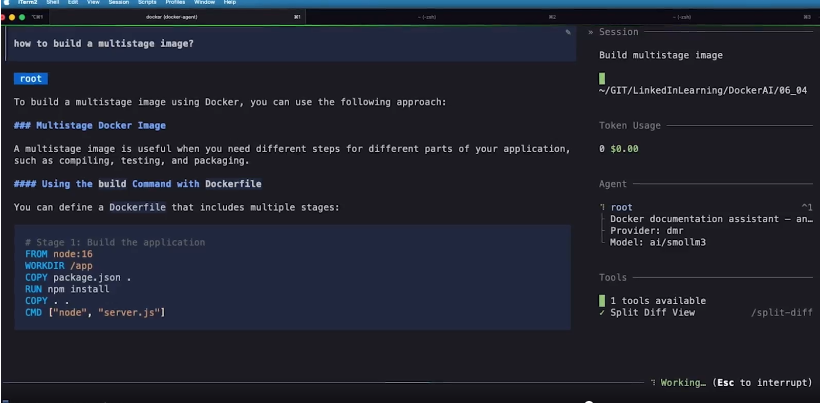Click the 'FROM node:16' line
This screenshot has height=403, width=820.
59,254
